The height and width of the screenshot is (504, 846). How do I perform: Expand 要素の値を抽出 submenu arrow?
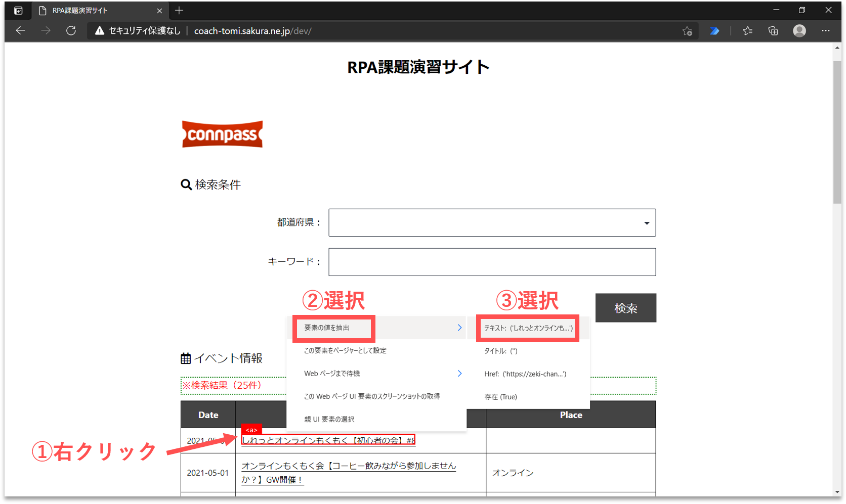point(459,328)
